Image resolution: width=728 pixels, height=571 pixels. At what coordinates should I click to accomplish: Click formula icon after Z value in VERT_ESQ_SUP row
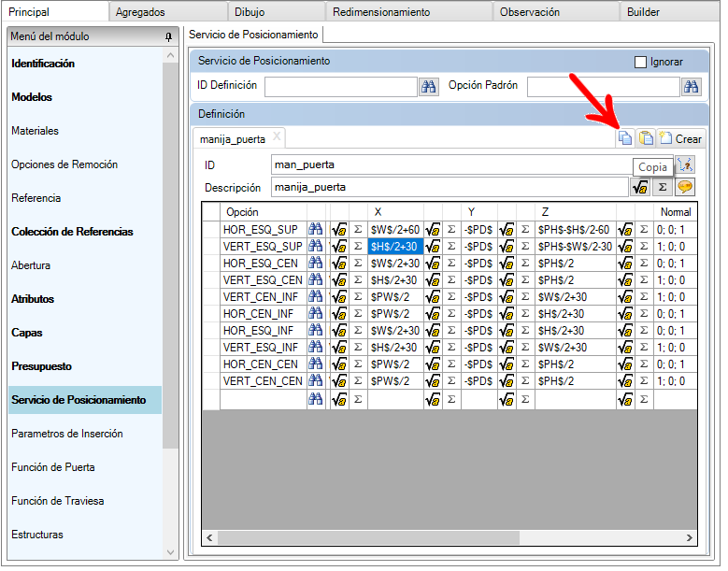click(625, 246)
